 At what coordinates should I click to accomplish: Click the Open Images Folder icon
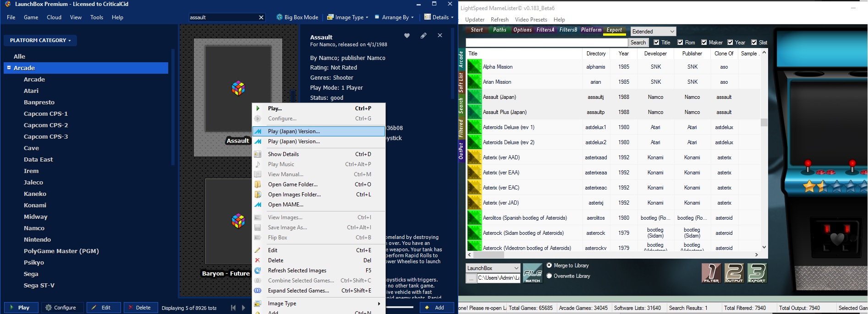(258, 195)
